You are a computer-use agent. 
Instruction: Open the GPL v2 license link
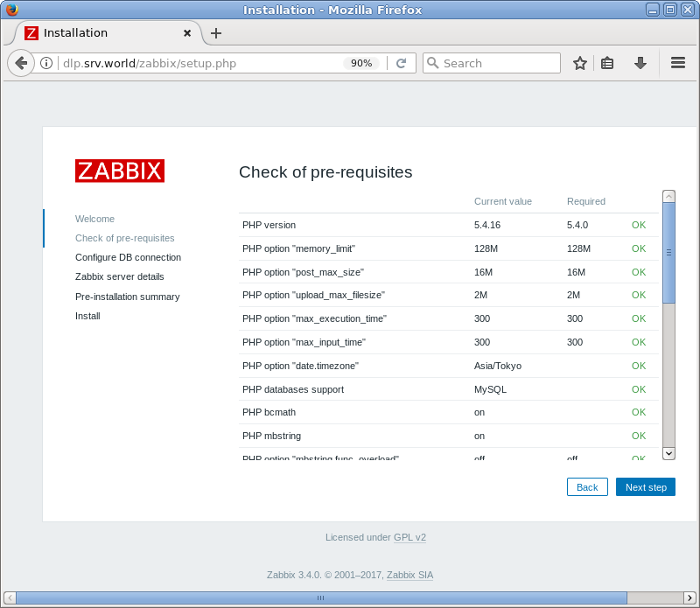pyautogui.click(x=409, y=537)
